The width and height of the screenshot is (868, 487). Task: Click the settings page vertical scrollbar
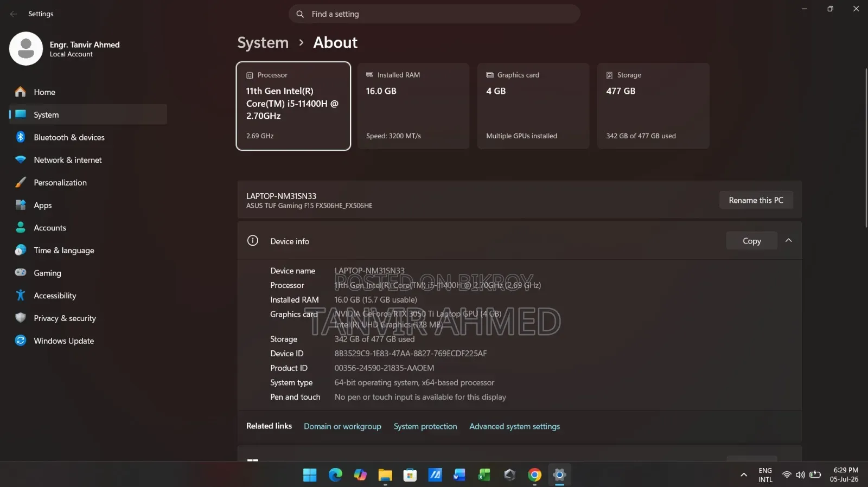[x=865, y=148]
